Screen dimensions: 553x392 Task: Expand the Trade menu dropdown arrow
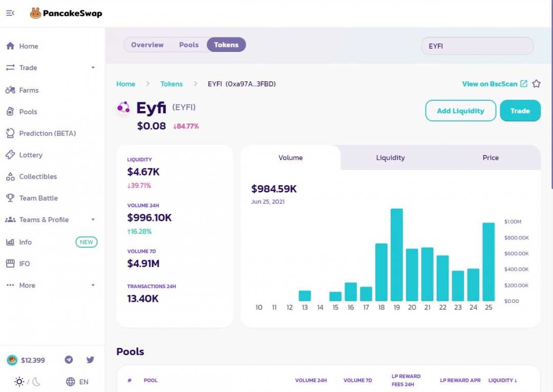(x=93, y=68)
